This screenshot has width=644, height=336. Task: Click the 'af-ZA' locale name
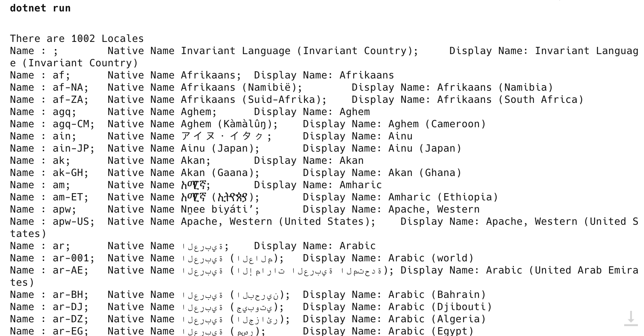click(x=69, y=99)
